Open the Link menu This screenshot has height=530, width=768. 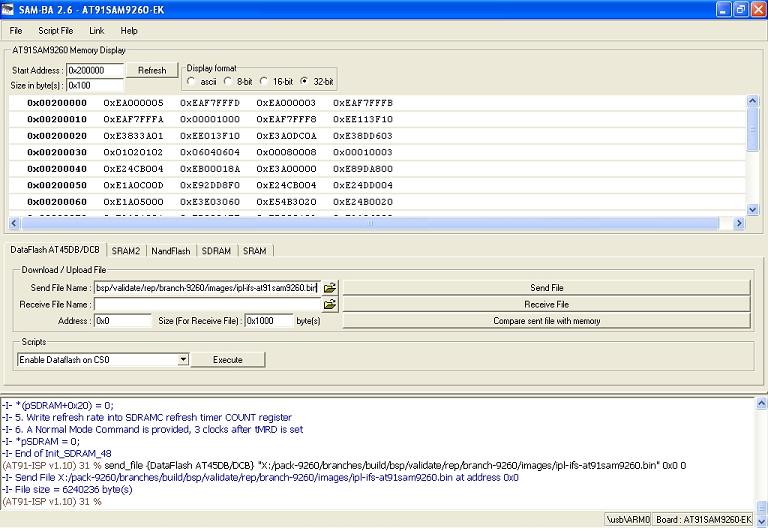97,31
